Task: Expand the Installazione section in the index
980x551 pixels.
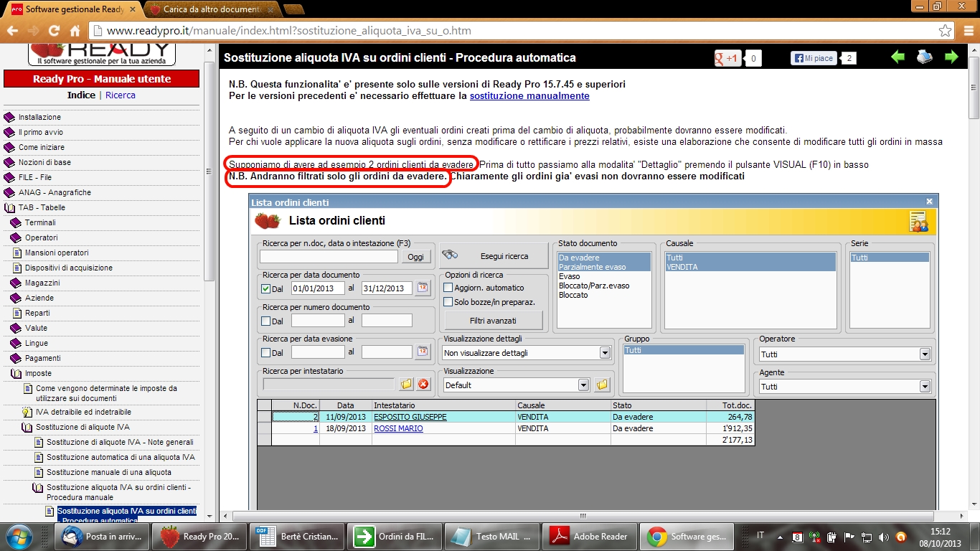Action: coord(9,117)
